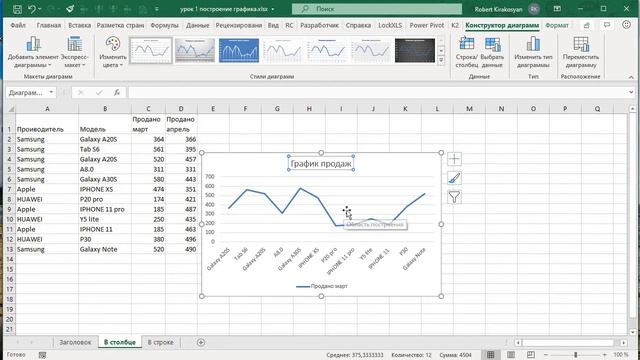Click Switch Row/Column (Строка/столбец) icon

coord(467,52)
